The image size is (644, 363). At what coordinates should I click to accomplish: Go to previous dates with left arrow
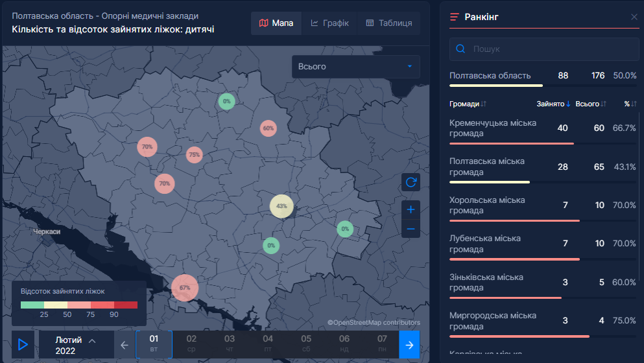[125, 345]
